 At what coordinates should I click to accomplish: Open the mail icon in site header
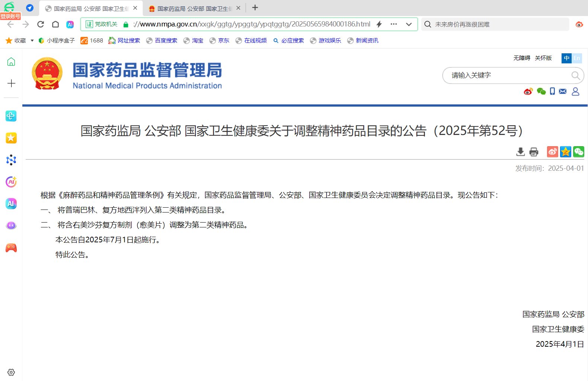(563, 91)
